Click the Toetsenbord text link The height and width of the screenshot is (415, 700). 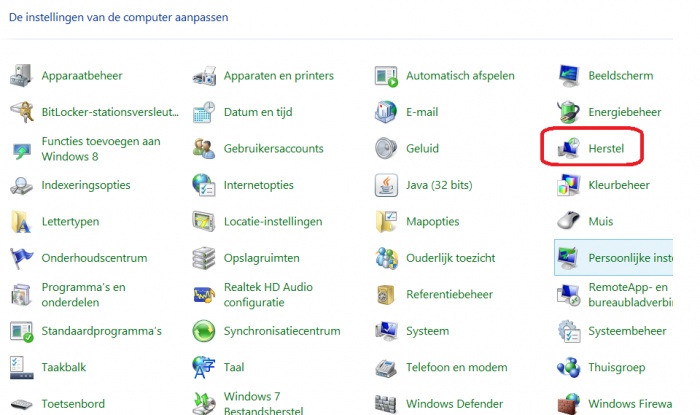(73, 404)
